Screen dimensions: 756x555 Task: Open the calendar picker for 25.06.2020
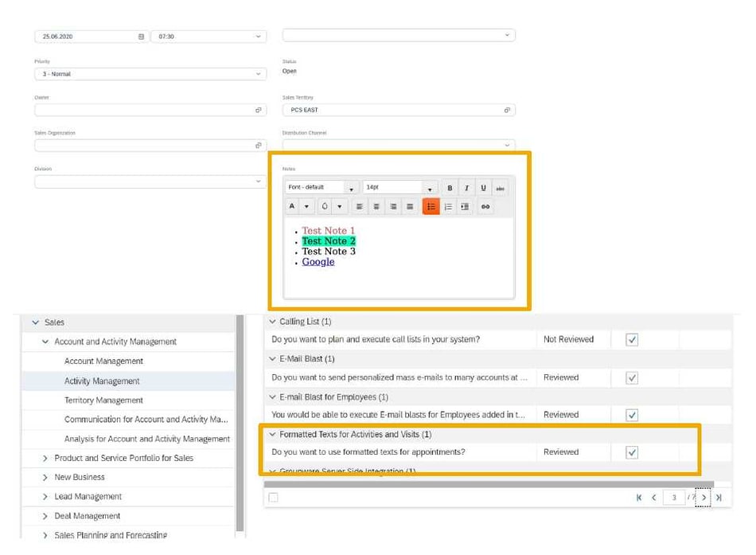142,37
